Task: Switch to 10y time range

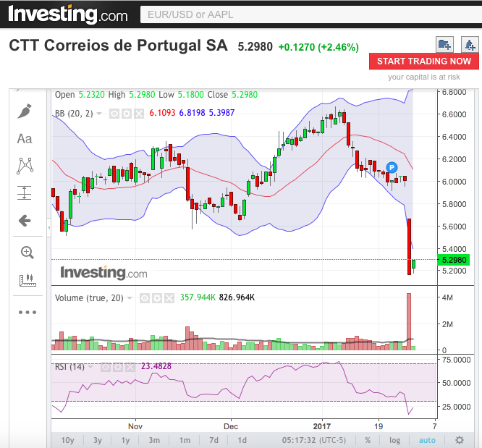Action: (67, 440)
